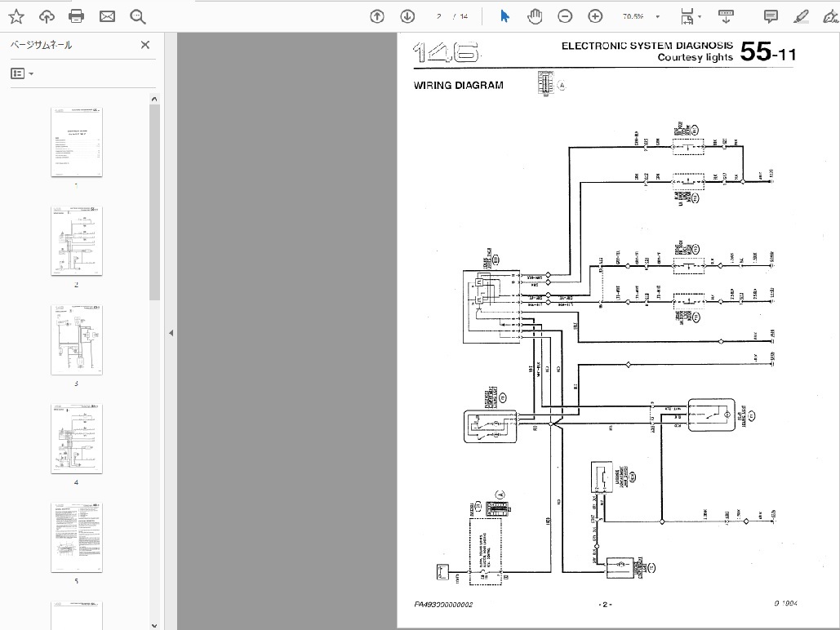Upload file via the cloud icon
Screen dimensions: 840x630
[x=47, y=16]
